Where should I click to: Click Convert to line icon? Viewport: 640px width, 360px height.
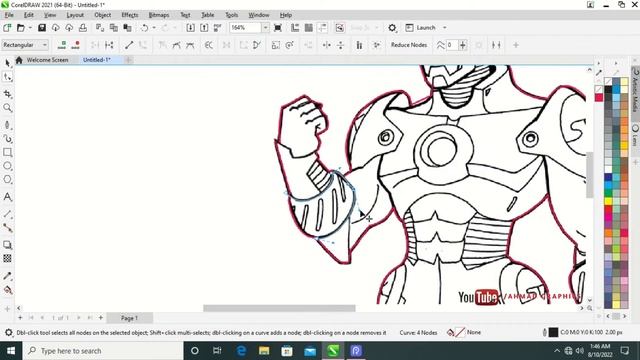point(129,45)
